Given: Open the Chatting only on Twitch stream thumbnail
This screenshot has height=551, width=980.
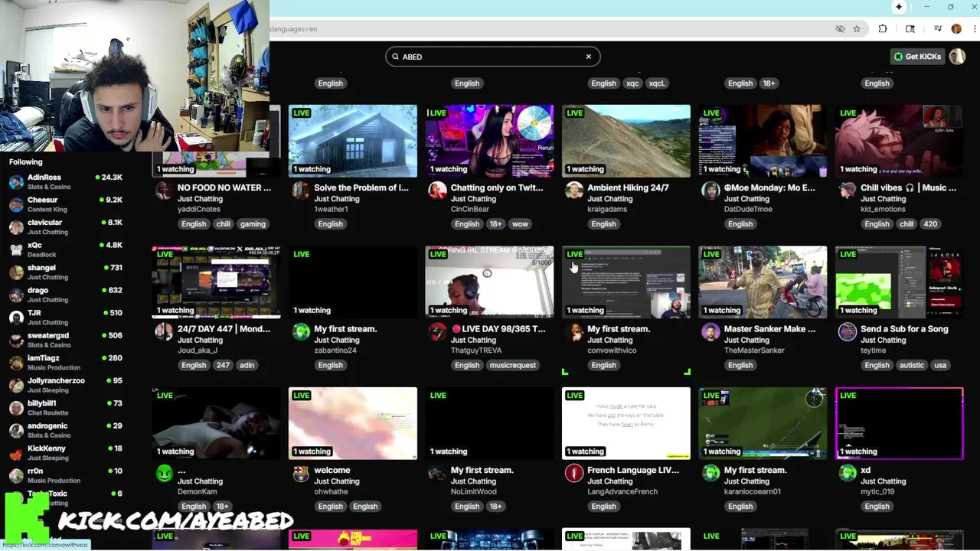Looking at the screenshot, I should [x=489, y=141].
